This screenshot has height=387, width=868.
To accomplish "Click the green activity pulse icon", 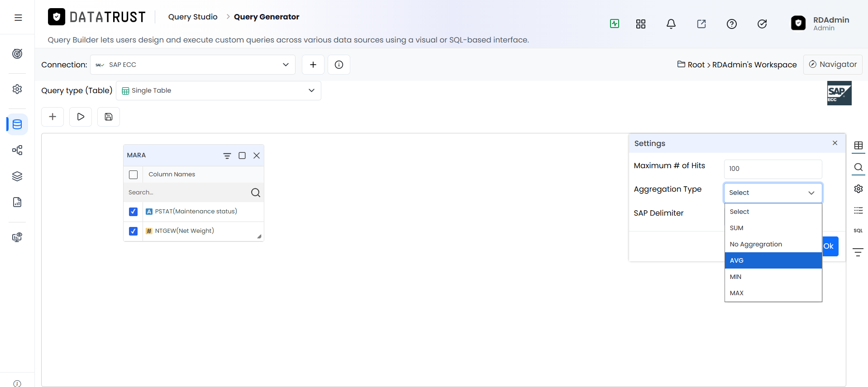I will 615,24.
